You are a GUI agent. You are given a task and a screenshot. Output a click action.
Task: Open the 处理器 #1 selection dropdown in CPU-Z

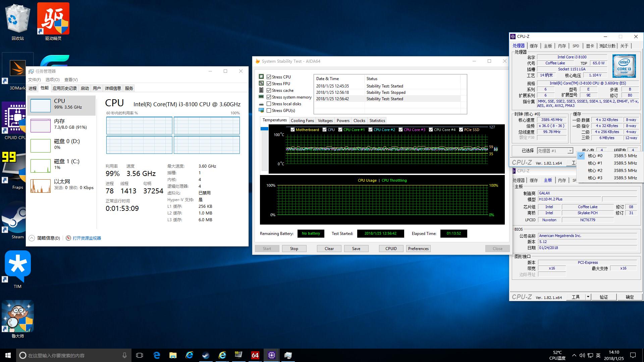pos(570,151)
